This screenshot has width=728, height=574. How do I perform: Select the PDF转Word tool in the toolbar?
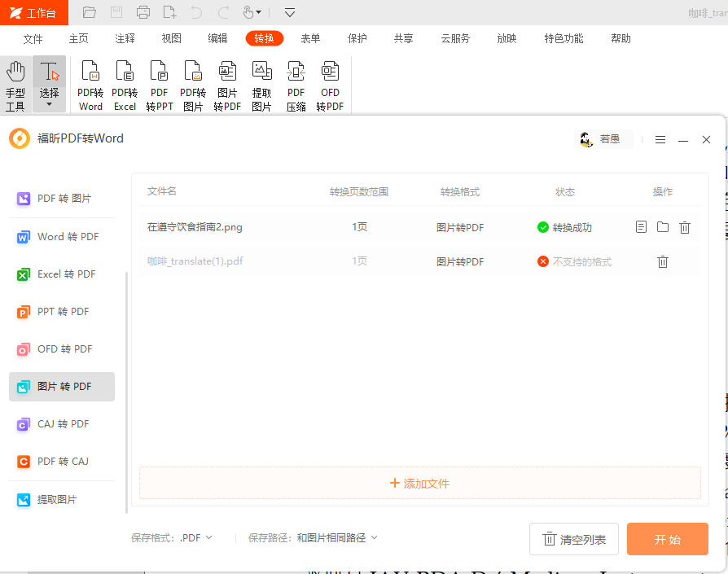point(90,84)
